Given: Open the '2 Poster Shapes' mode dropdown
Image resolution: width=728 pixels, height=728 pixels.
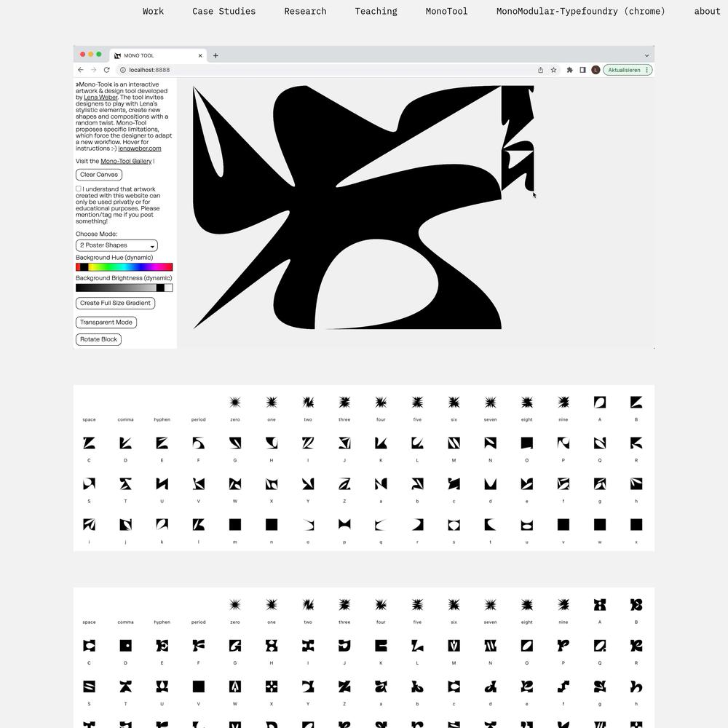Looking at the screenshot, I should (116, 245).
